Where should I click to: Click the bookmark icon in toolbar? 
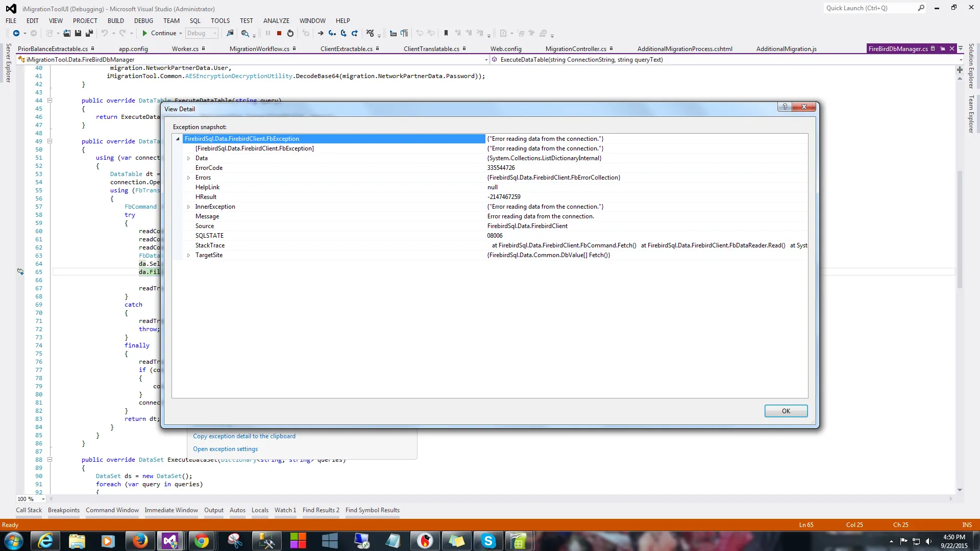click(446, 33)
